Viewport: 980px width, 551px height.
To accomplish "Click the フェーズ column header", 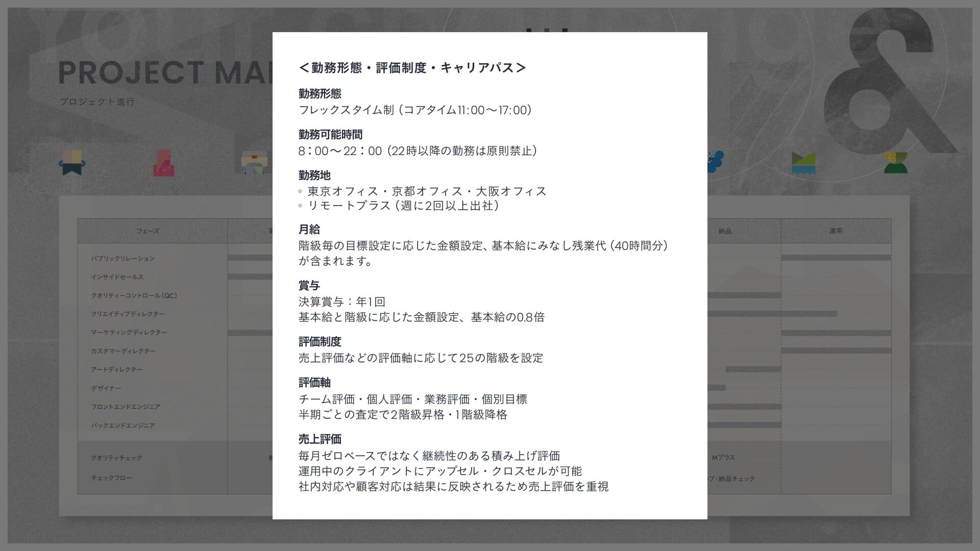I will tap(148, 231).
